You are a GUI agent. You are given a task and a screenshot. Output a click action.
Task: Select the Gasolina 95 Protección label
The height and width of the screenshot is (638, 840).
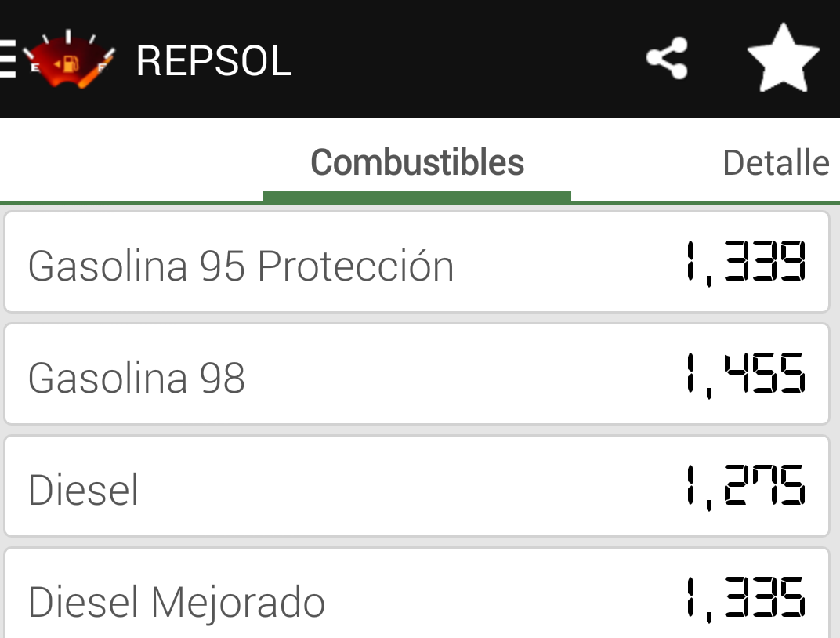click(x=241, y=266)
